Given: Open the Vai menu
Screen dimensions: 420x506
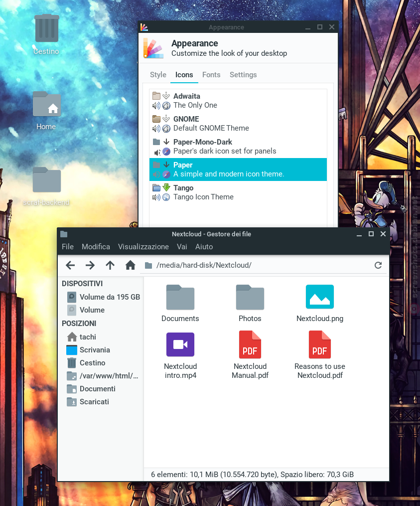Looking at the screenshot, I should tap(182, 247).
